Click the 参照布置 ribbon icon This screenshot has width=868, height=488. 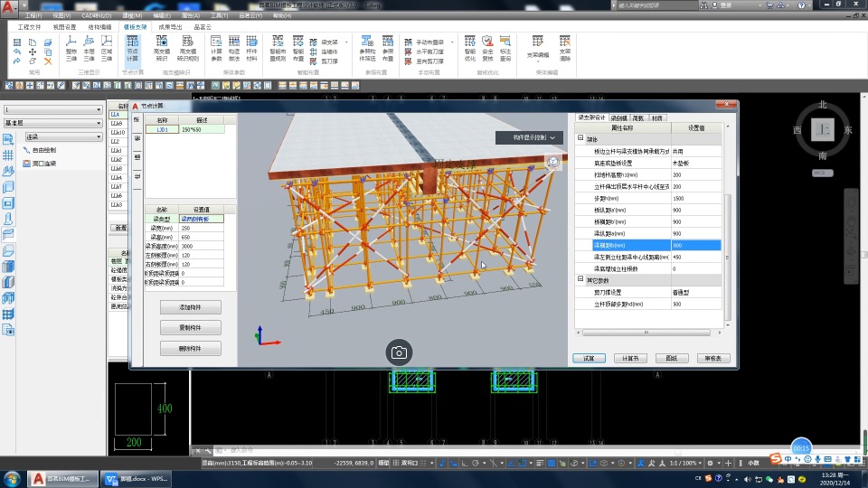coord(388,48)
